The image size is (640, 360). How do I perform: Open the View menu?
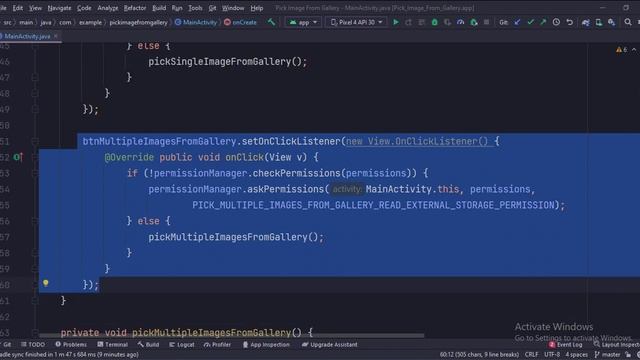tap(35, 8)
